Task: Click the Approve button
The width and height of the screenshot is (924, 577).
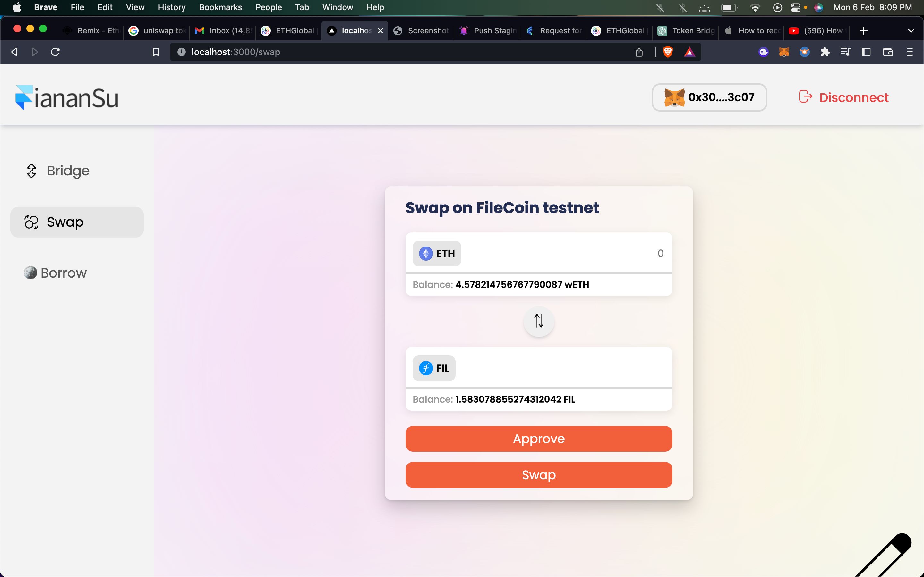Action: [538, 438]
